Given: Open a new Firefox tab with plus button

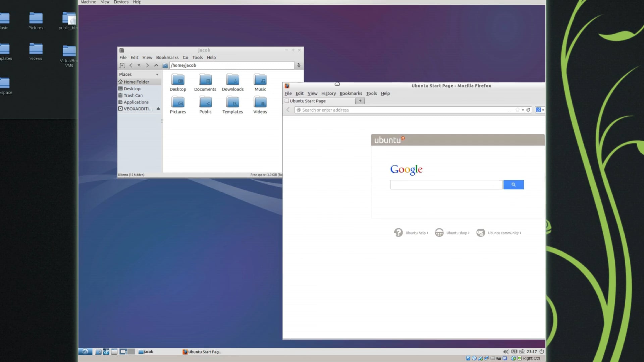Looking at the screenshot, I should coord(360,101).
